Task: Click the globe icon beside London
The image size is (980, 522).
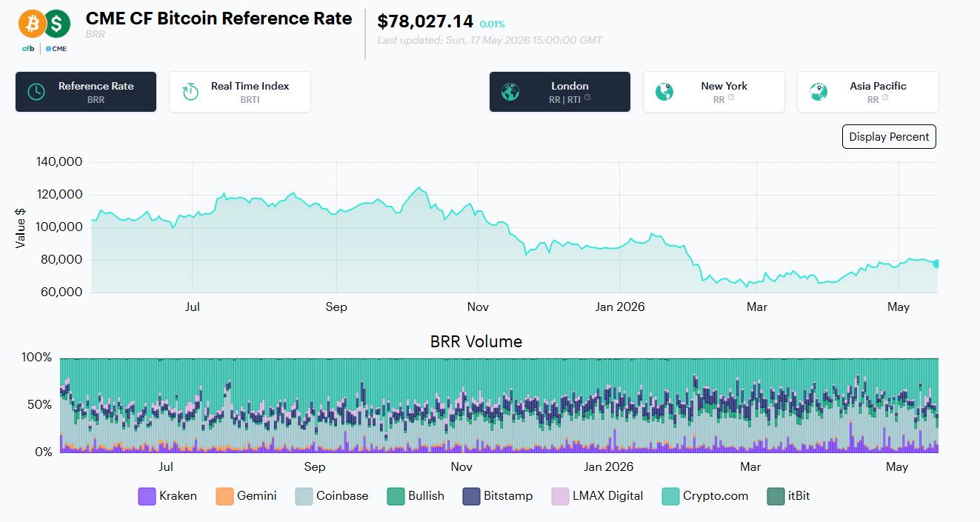Action: (x=510, y=92)
